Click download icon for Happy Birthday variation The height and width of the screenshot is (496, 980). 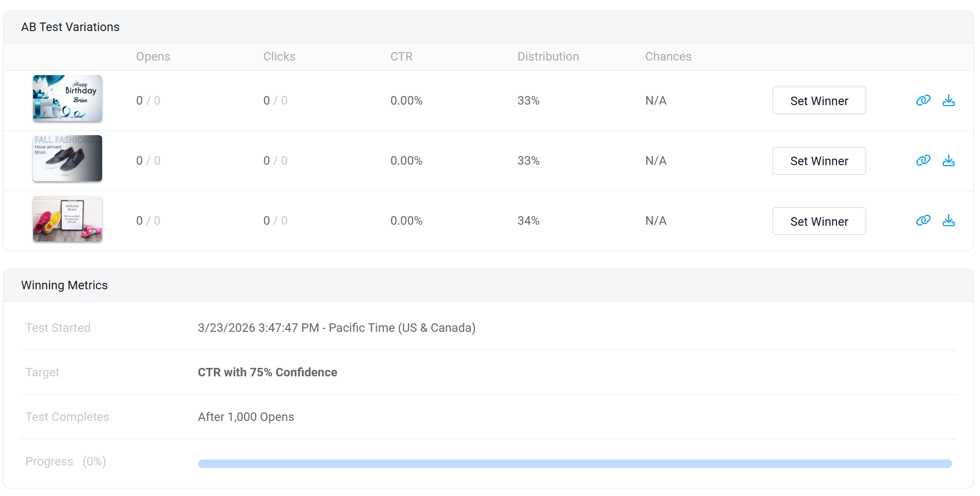[948, 101]
